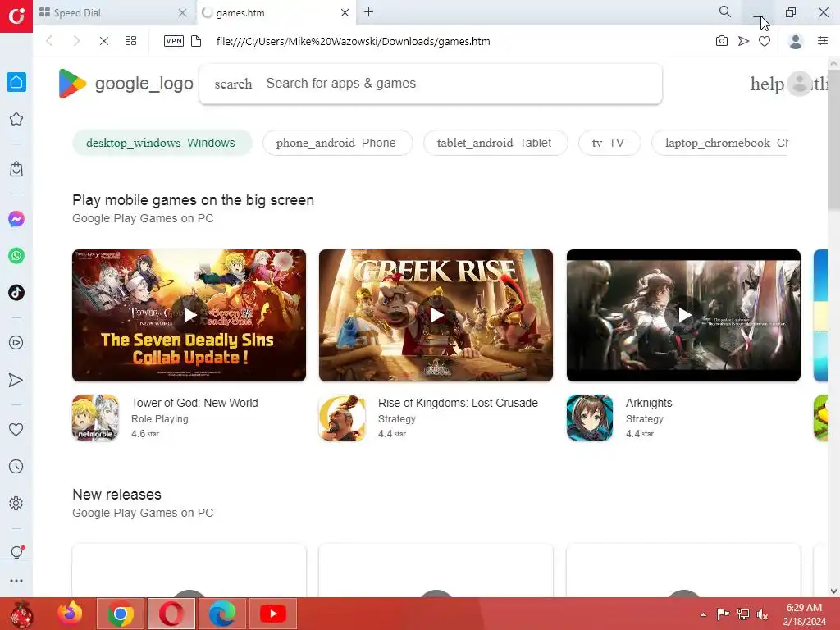Close the games.htm tab
This screenshot has width=840, height=630.
coord(345,13)
